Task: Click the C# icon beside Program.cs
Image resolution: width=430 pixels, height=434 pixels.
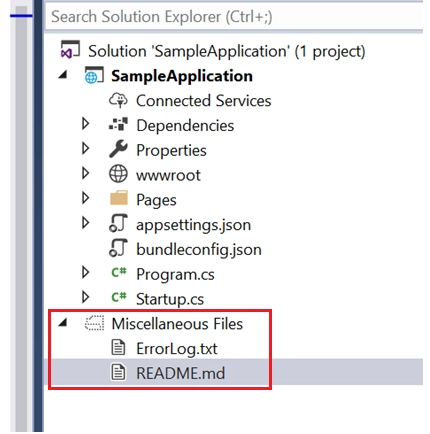Action: 119,273
